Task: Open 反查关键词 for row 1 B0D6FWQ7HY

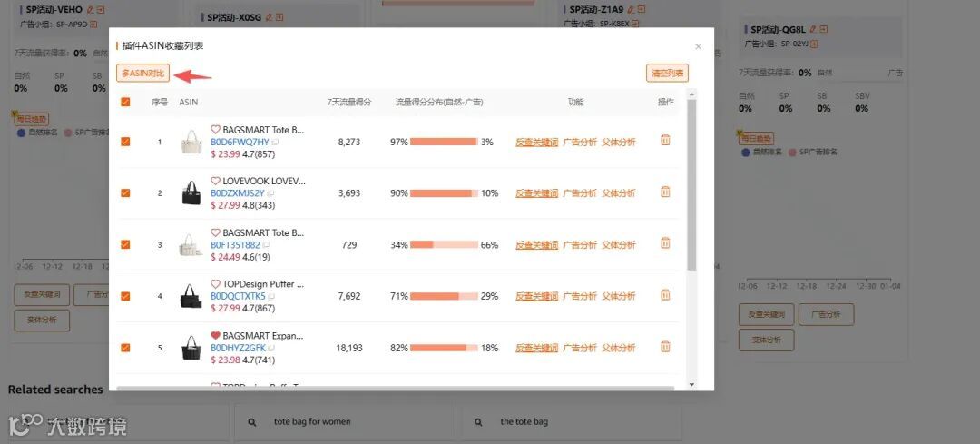Action: 537,142
